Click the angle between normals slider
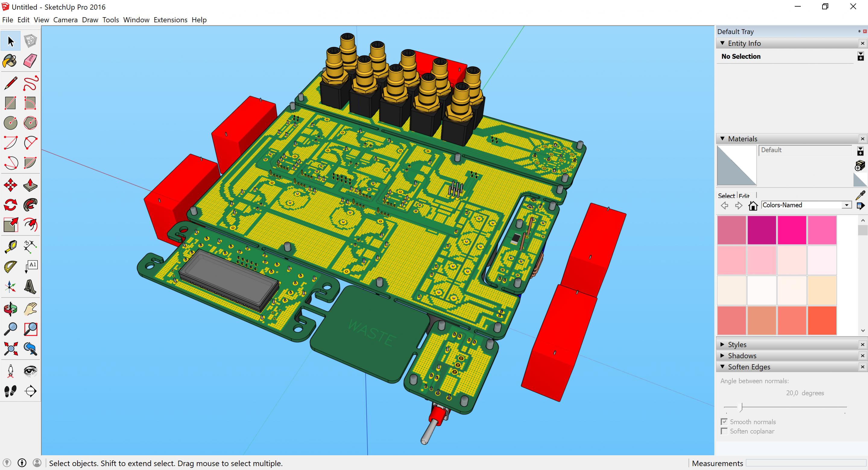 click(785, 407)
